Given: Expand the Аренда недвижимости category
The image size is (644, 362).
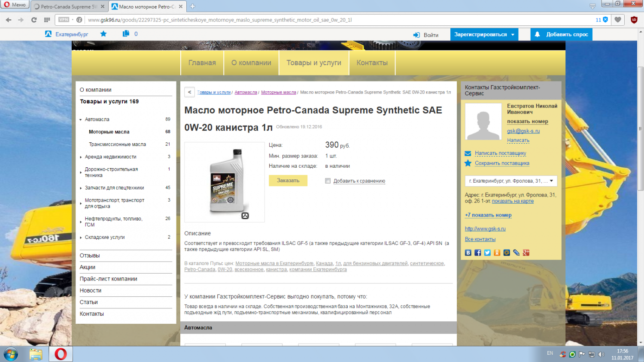Looking at the screenshot, I should pyautogui.click(x=81, y=157).
